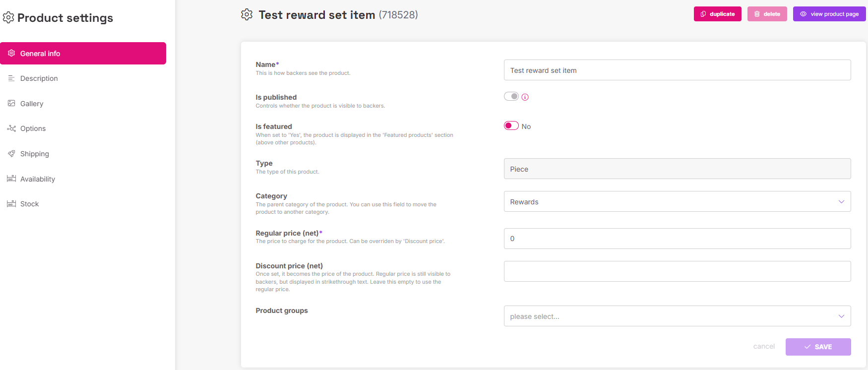
Task: Click the Discount price input field
Action: pyautogui.click(x=677, y=271)
